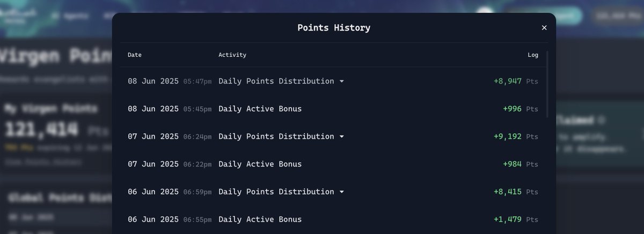Click the 08 Jun 2025 05:47pm date
Viewport: 644px width, 234px height.
coord(170,82)
